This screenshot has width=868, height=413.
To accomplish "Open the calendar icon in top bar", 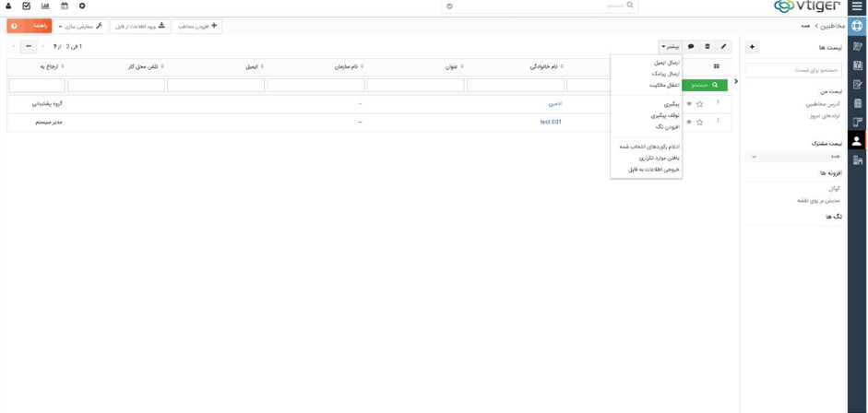I will tap(65, 6).
